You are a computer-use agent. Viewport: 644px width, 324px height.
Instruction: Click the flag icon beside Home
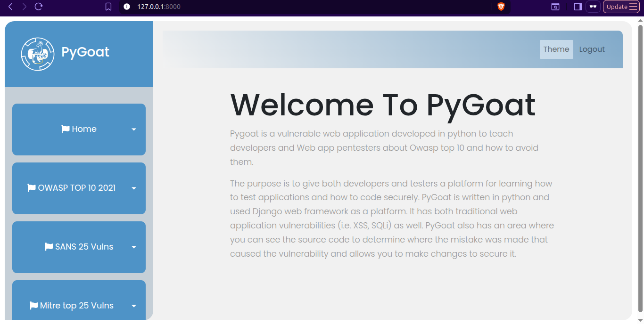coord(66,129)
